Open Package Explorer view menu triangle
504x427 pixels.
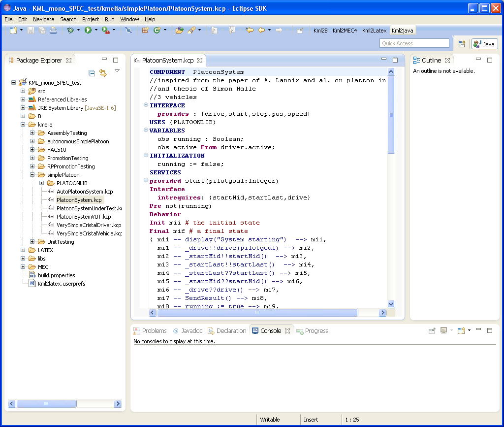117,71
